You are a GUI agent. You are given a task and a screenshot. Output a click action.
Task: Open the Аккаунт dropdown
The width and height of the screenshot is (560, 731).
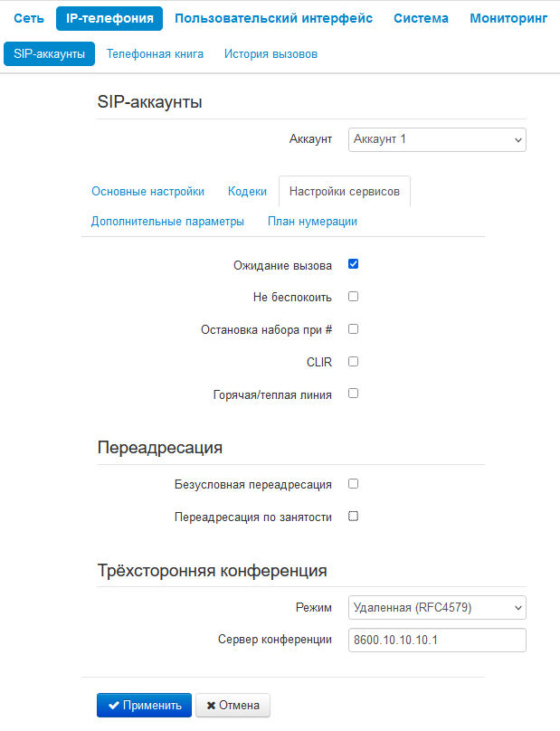(437, 139)
